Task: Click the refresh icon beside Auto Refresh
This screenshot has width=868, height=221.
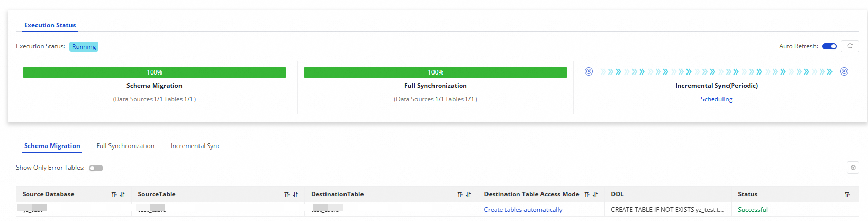Action: tap(850, 46)
